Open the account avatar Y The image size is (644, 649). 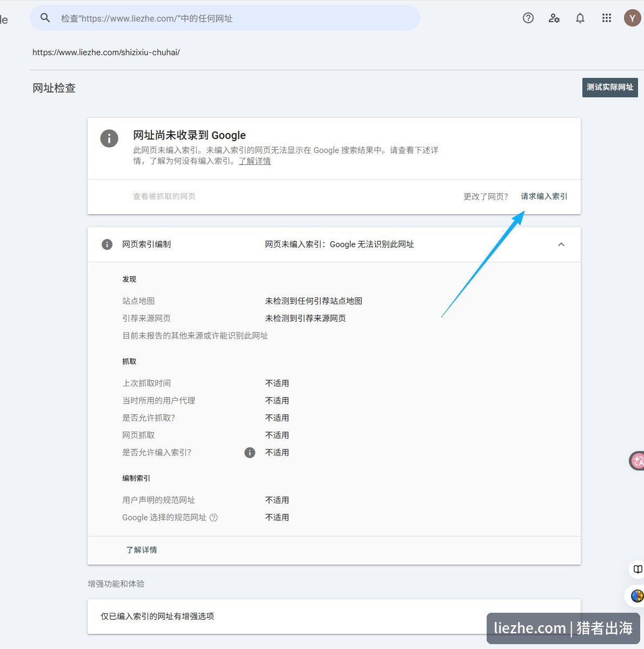point(632,18)
